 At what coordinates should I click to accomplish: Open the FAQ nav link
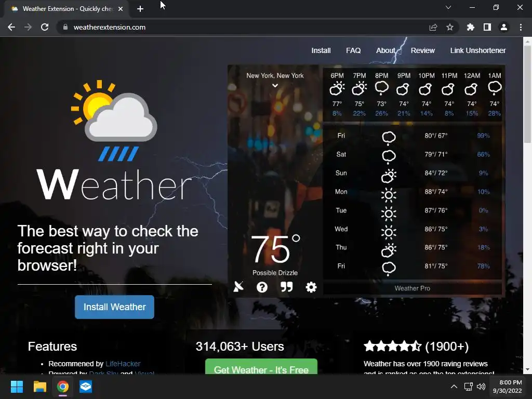(353, 50)
